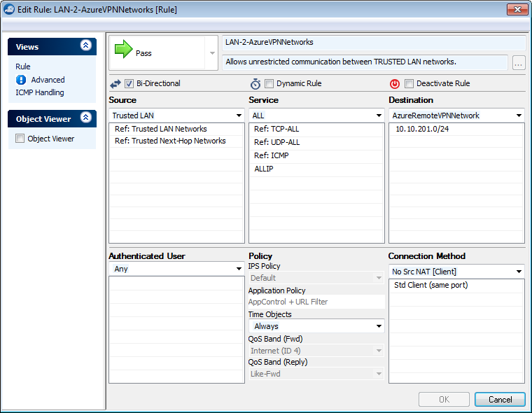Switch to the Advanced view
532x413 pixels.
click(48, 80)
